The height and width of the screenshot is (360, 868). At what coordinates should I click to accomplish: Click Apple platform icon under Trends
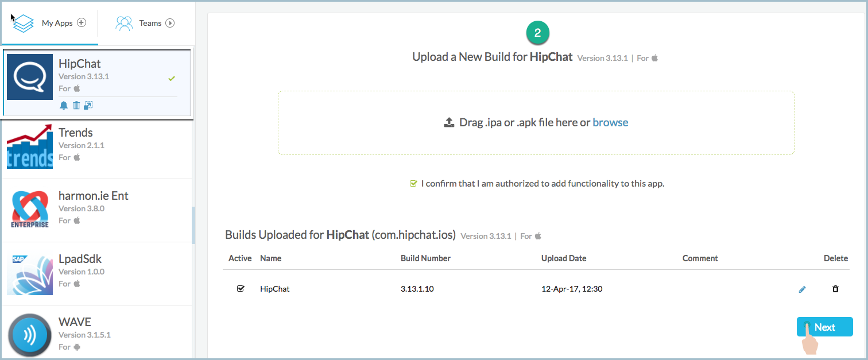point(77,157)
